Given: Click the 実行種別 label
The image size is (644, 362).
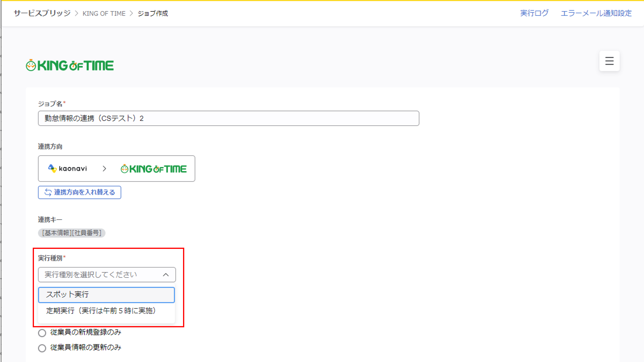Looking at the screenshot, I should click(x=50, y=258).
